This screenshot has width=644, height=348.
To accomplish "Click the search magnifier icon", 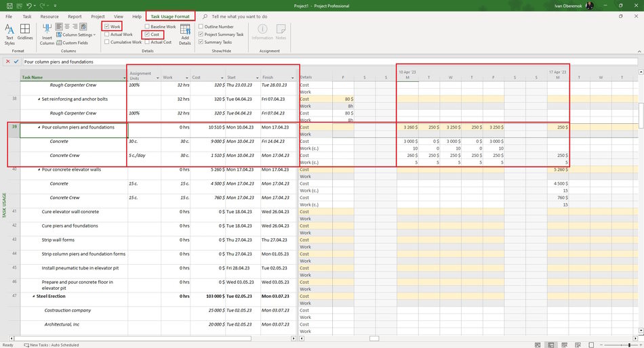I will 205,16.
